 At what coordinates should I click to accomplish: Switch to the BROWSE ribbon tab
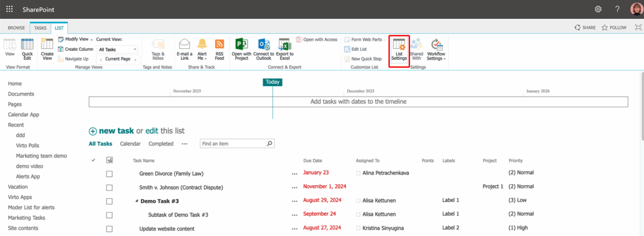point(16,28)
